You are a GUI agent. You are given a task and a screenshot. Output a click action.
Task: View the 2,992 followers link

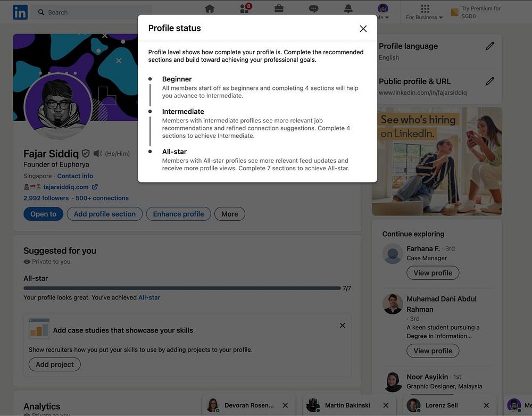(x=46, y=198)
